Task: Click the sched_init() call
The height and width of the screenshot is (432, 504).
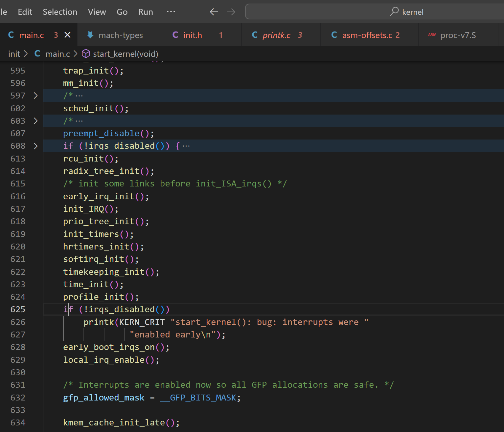Action: [96, 108]
